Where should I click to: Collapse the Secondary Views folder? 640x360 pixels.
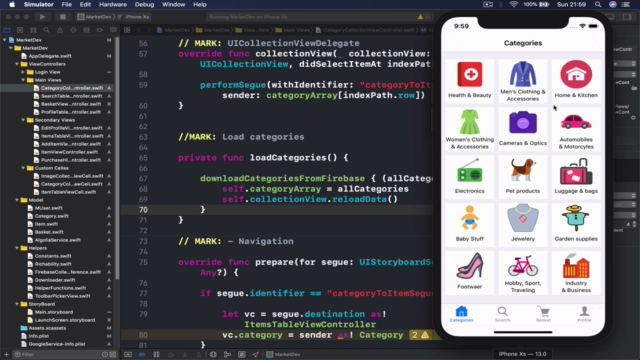point(23,120)
